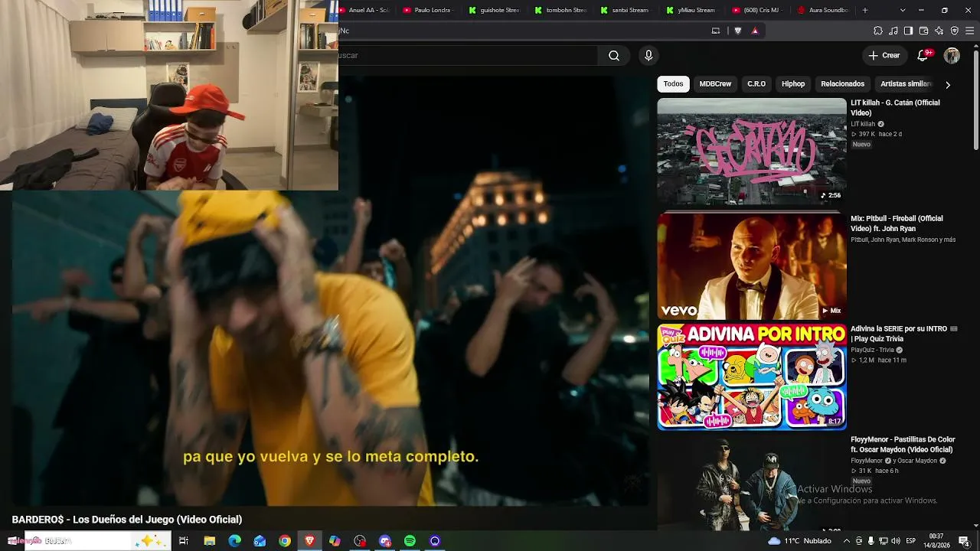Image resolution: width=980 pixels, height=551 pixels.
Task: Open the volume speaker icon in system tray
Action: coord(896,541)
